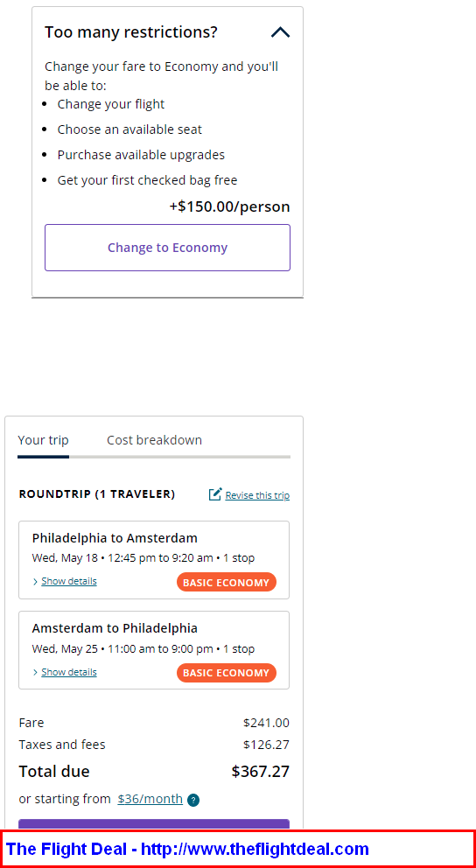Click the $367.27 Total due amount

click(260, 771)
